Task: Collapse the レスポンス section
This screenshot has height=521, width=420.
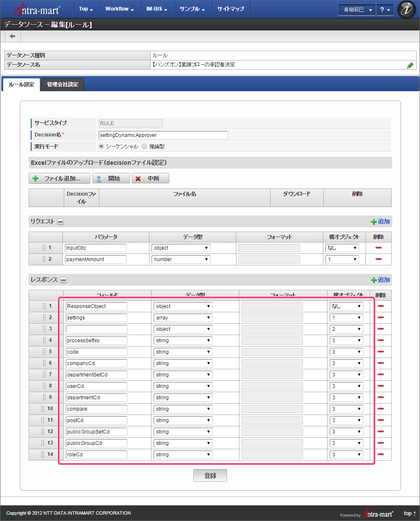Action: click(63, 280)
